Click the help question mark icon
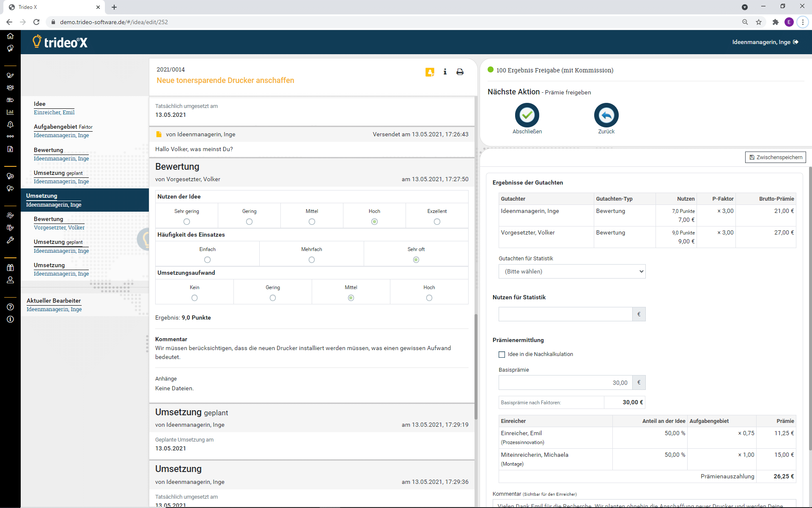 coord(10,307)
